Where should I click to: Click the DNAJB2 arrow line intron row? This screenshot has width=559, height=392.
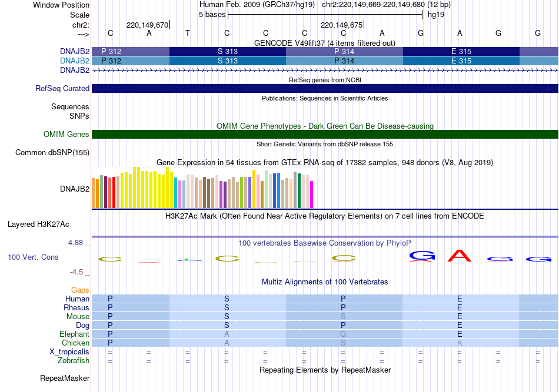point(325,71)
